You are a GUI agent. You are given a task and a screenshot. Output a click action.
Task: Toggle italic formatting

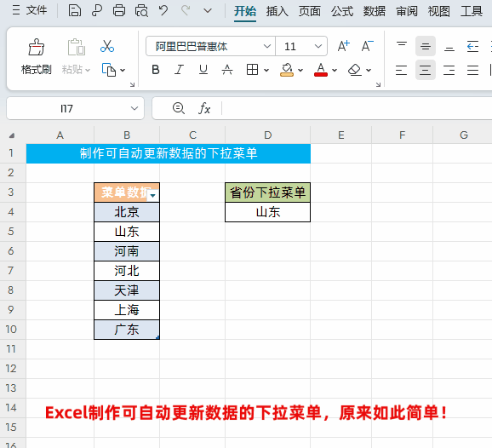[179, 69]
